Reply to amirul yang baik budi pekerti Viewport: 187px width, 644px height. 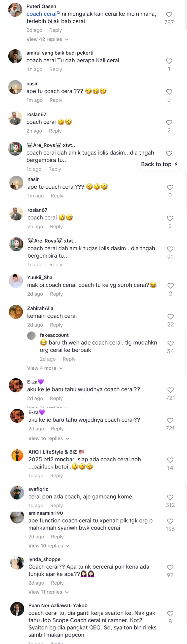pos(55,69)
